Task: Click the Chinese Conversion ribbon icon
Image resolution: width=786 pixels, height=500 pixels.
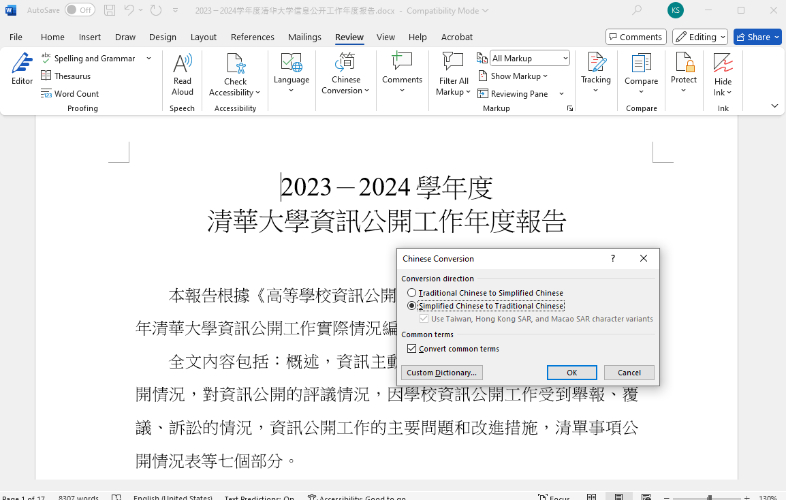Action: tap(345, 62)
